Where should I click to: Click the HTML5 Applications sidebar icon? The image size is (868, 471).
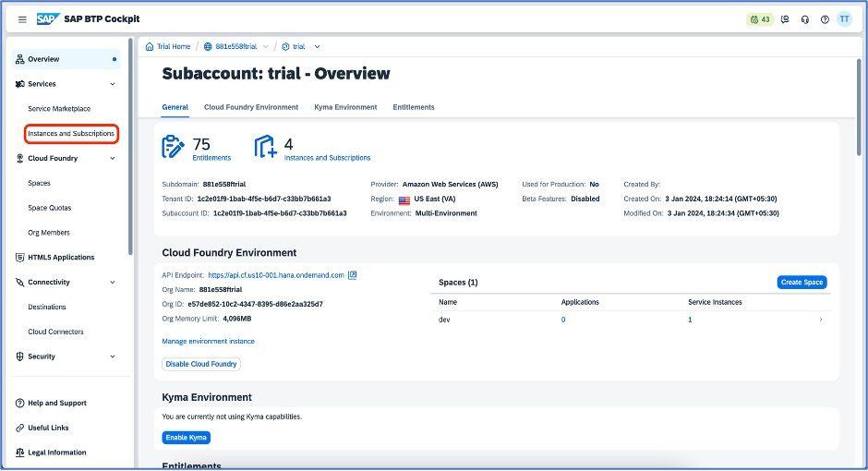point(20,258)
